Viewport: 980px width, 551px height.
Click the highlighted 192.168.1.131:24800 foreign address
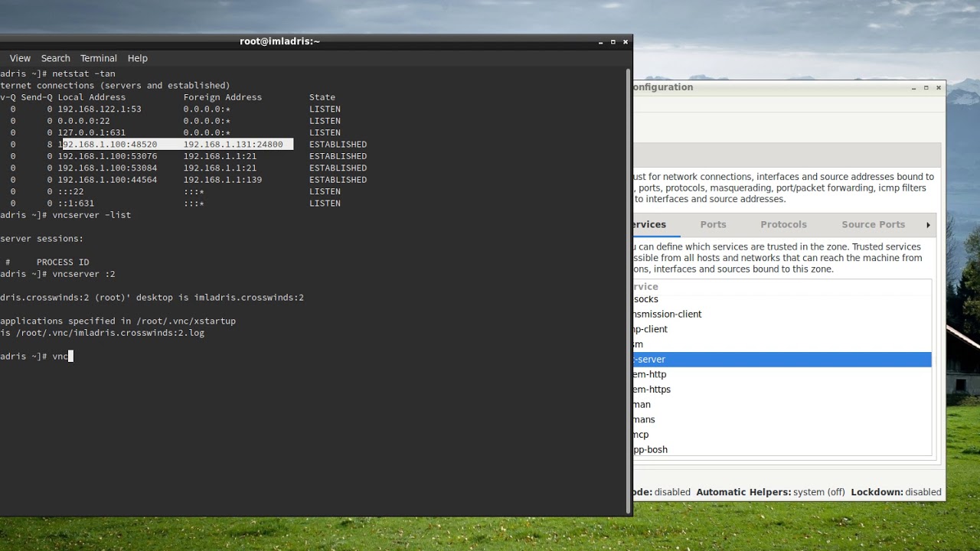(x=233, y=145)
